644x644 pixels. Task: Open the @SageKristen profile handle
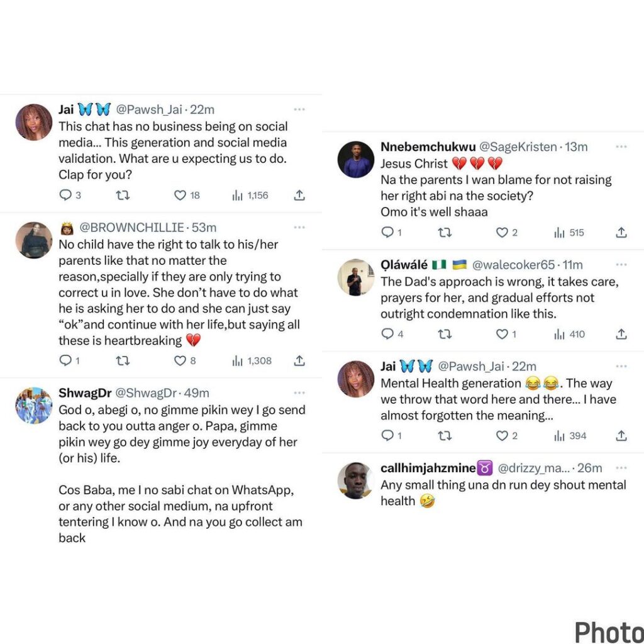(x=518, y=147)
